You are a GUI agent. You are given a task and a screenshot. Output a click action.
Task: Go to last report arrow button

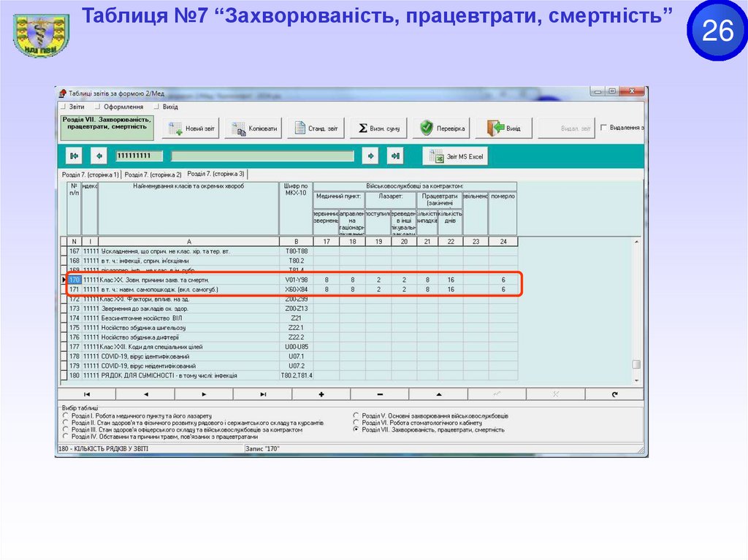[x=395, y=156]
